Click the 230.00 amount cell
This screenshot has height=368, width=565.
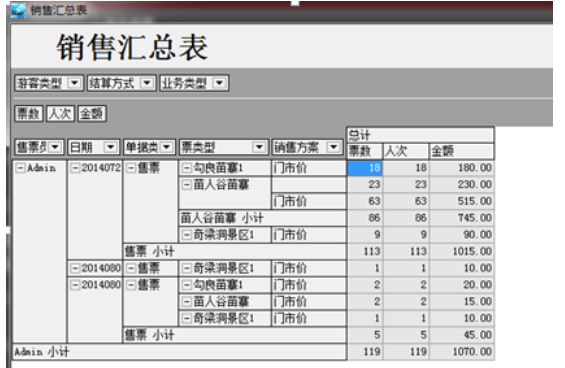[461, 185]
